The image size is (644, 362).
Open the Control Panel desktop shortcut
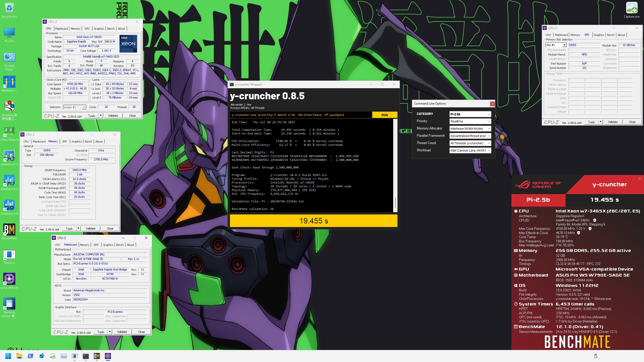[x=9, y=62]
